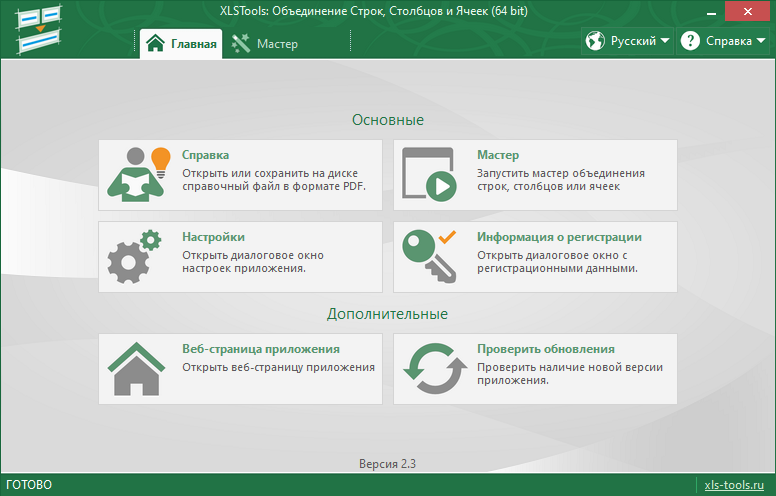
Task: Switch to the Главная tab
Action: pos(181,44)
